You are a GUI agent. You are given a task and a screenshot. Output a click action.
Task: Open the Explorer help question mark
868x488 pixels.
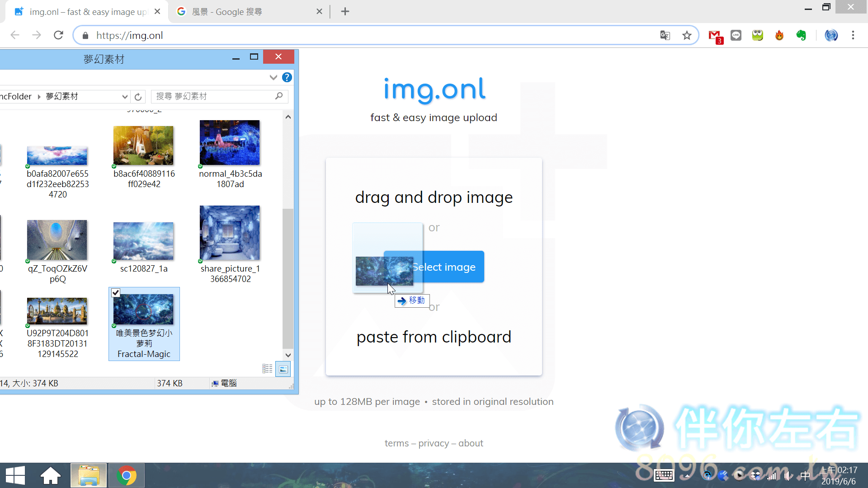tap(287, 77)
